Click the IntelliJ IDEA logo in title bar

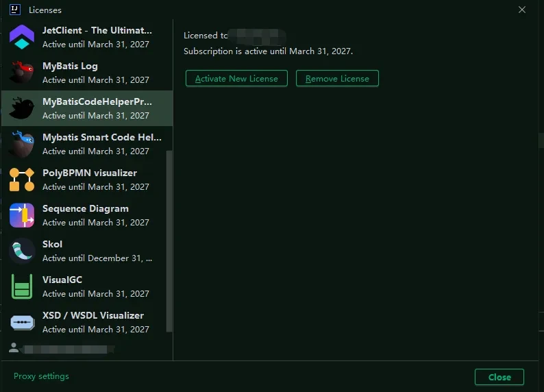(15, 10)
